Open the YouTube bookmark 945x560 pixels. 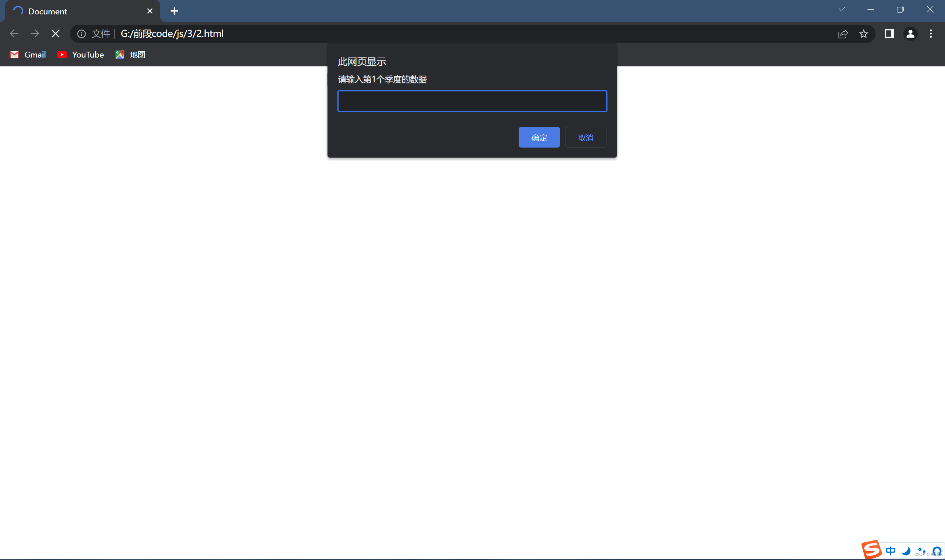tap(80, 55)
